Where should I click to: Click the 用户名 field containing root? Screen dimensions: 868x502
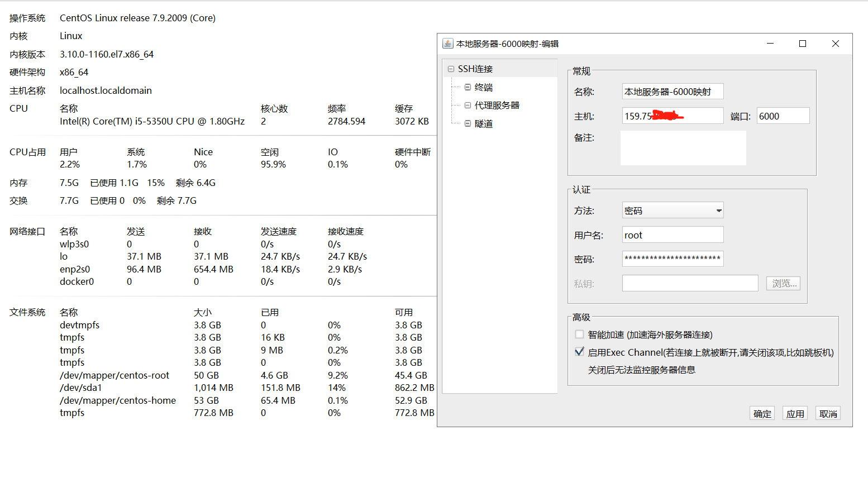pos(673,235)
